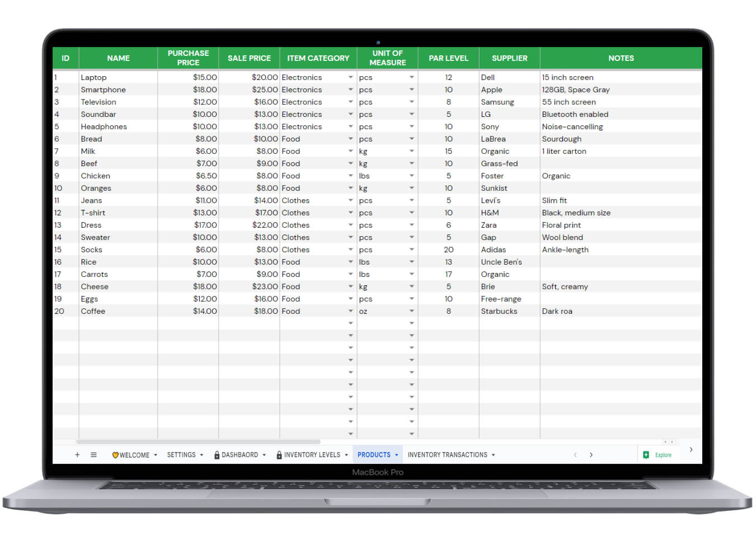Image resolution: width=756 pixels, height=541 pixels.
Task: Open the all sheets list icon
Action: [93, 455]
